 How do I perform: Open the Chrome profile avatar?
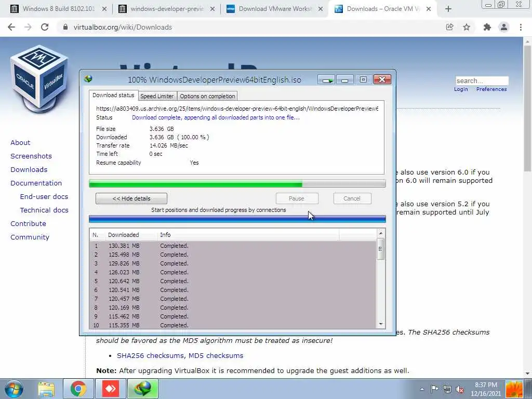[504, 27]
